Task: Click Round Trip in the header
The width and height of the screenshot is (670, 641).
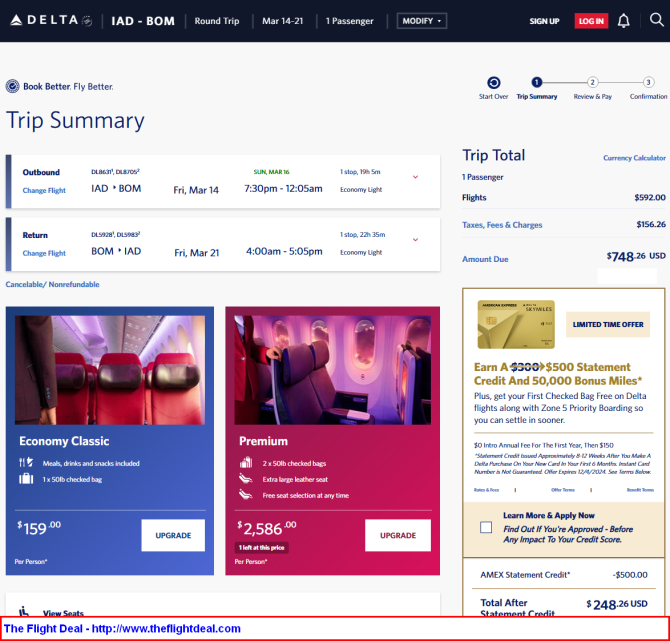Action: click(x=217, y=21)
